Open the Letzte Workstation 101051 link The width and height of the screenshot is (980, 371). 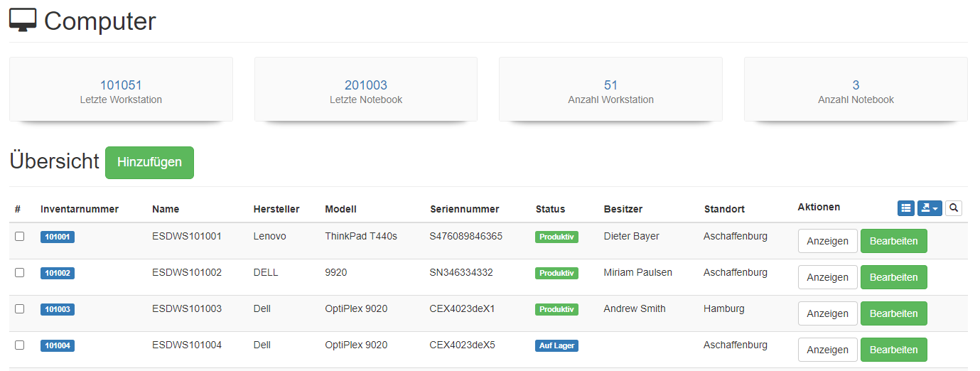121,85
